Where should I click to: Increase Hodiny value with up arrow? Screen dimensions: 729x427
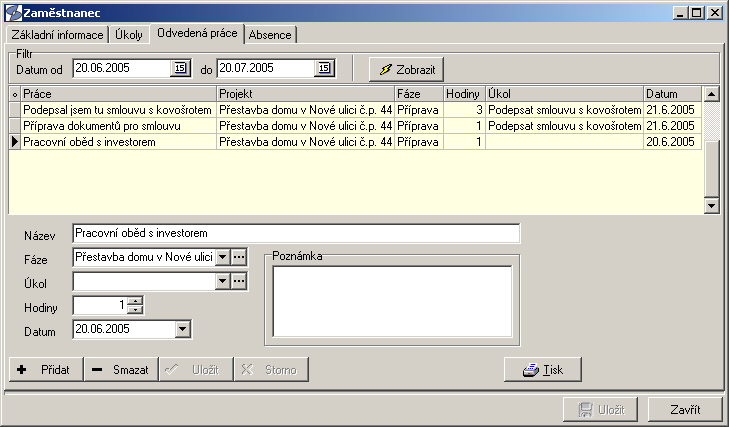137,301
